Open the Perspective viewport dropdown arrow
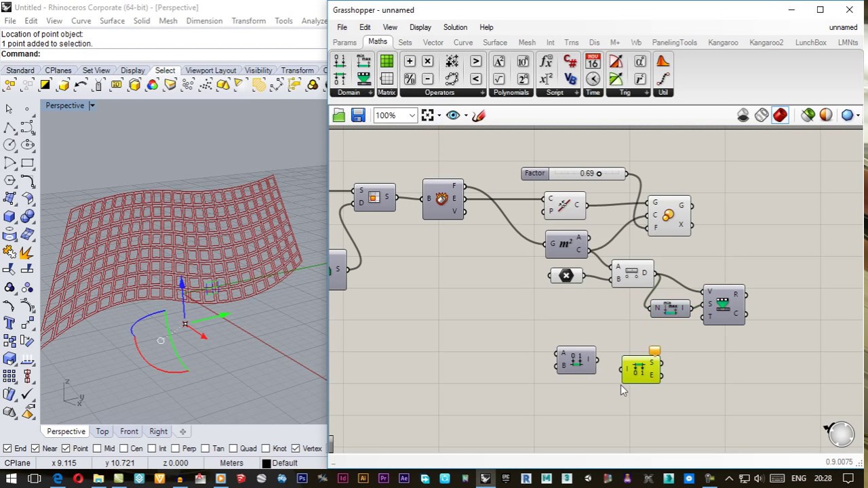 point(92,106)
